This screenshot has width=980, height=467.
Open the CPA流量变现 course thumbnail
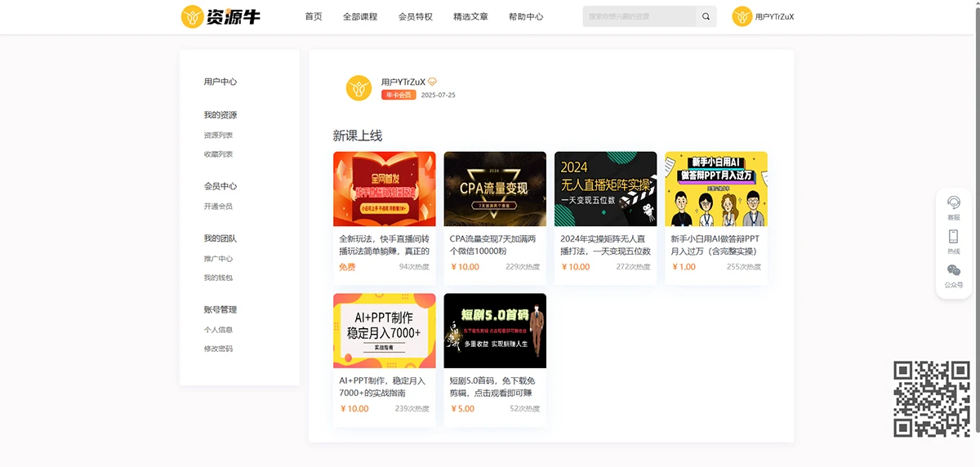pyautogui.click(x=495, y=189)
